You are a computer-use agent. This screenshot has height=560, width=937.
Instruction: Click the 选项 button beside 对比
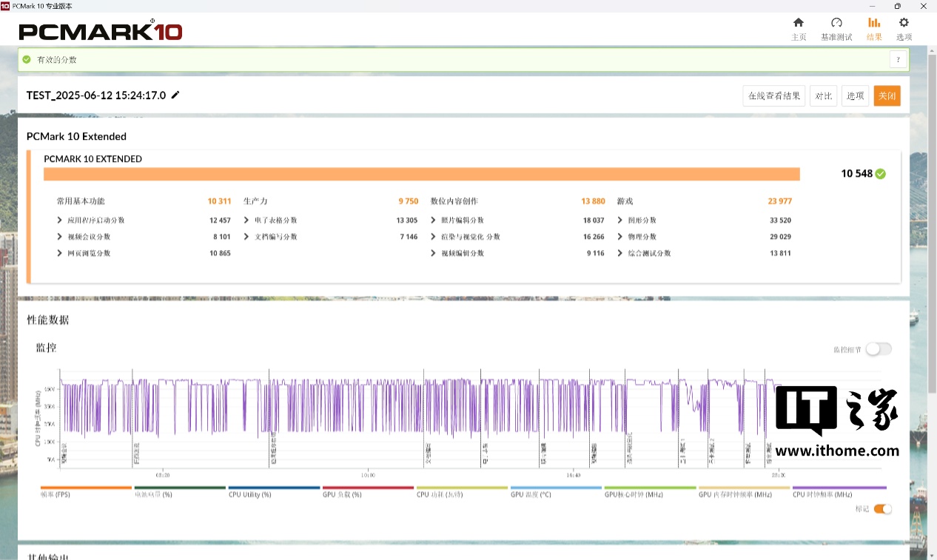tap(855, 96)
